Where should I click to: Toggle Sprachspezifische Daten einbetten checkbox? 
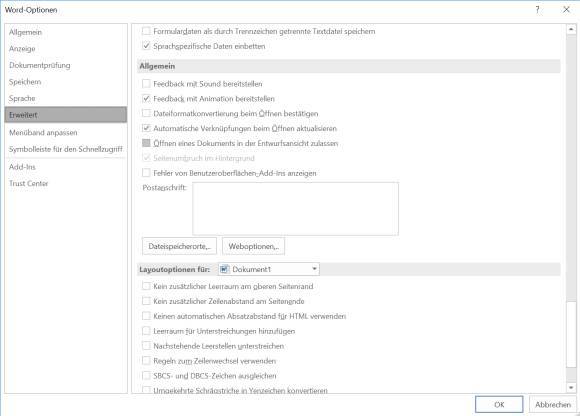[146, 46]
